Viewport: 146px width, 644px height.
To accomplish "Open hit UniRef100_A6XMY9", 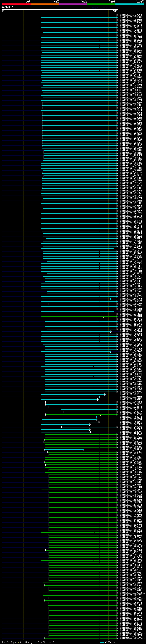I will [x=131, y=296].
